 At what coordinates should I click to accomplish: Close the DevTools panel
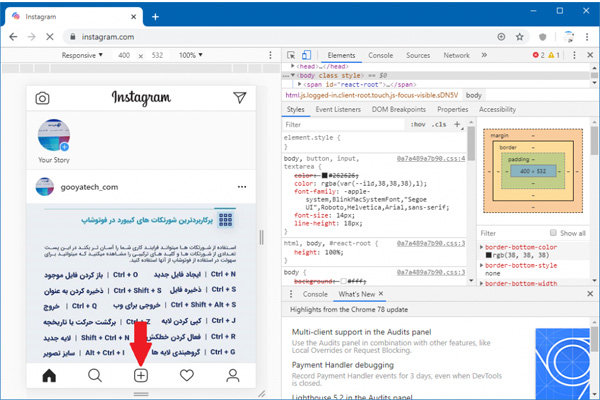click(590, 55)
